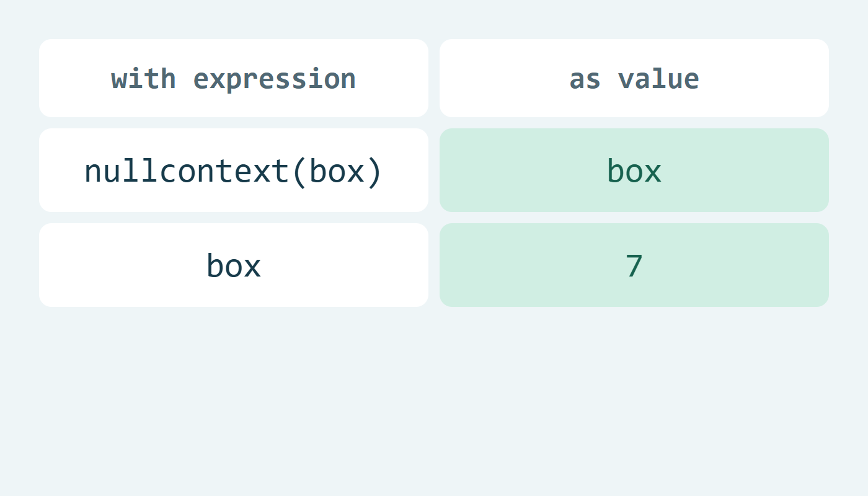868x496 pixels.
Task: Click the digit 7 in the value column
Action: coord(634,266)
